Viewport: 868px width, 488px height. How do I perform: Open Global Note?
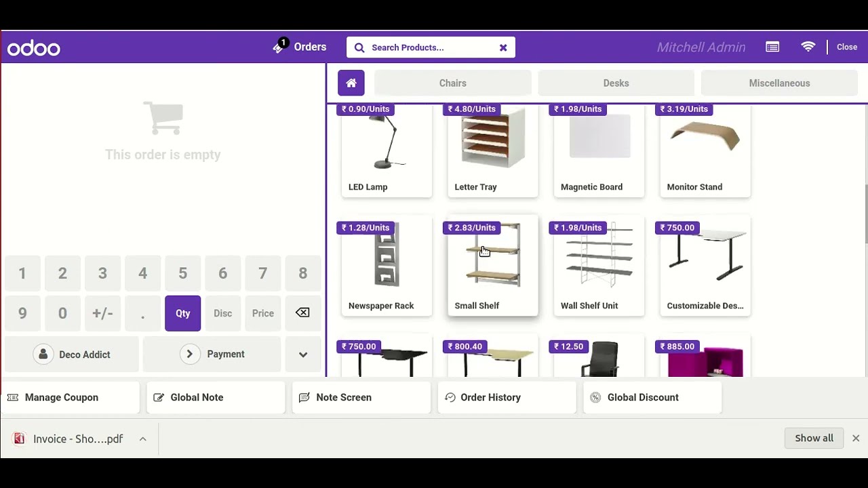(x=216, y=397)
